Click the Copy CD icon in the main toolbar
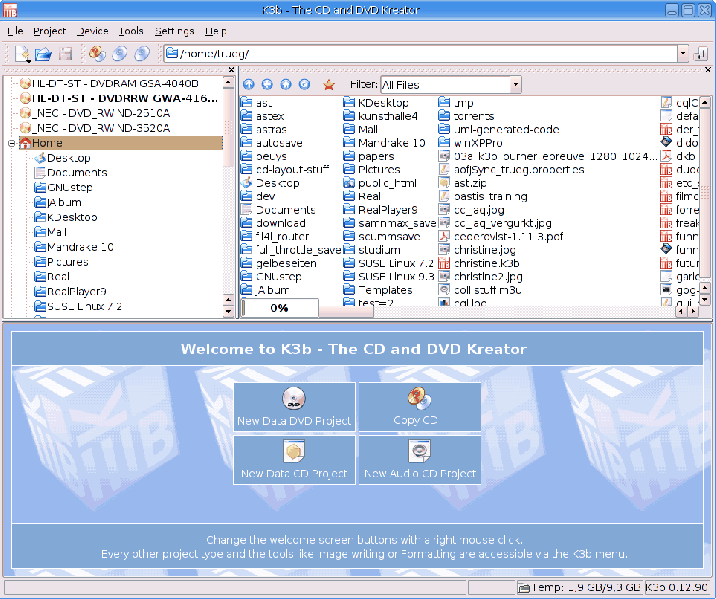Image resolution: width=716 pixels, height=599 pixels. (x=97, y=54)
